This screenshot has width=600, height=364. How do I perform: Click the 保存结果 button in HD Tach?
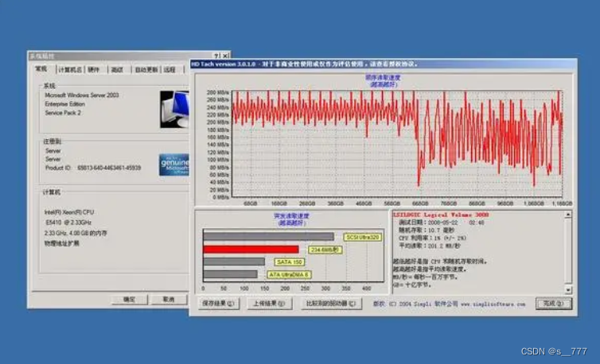pyautogui.click(x=219, y=304)
